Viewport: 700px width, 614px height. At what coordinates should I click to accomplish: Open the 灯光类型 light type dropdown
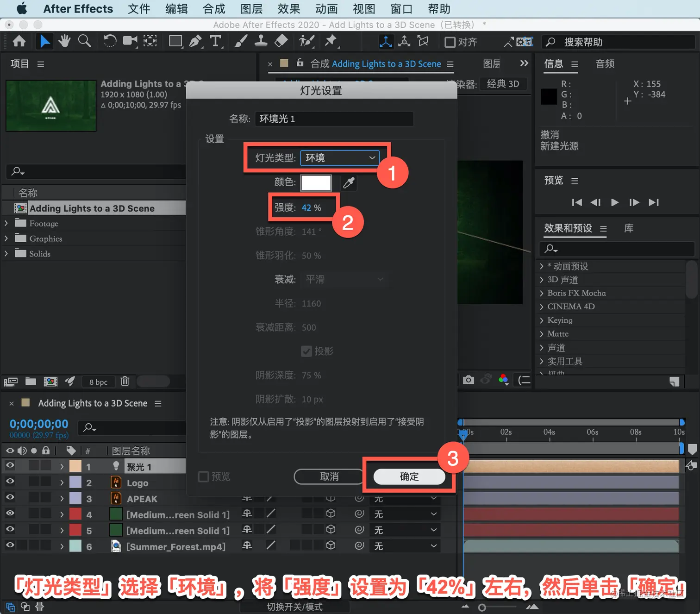pyautogui.click(x=340, y=158)
